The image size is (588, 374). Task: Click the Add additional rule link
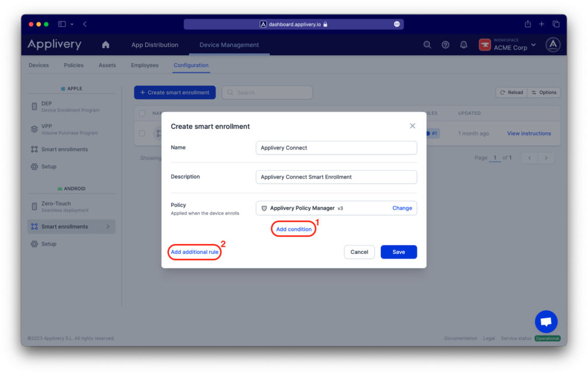[195, 252]
